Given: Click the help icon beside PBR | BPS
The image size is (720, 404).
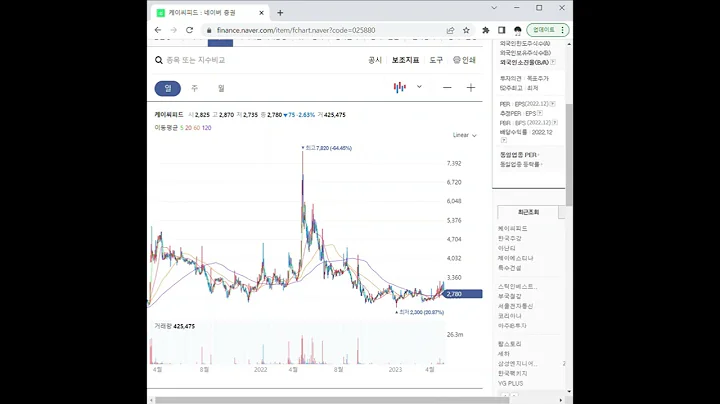Looking at the screenshot, I should point(555,123).
